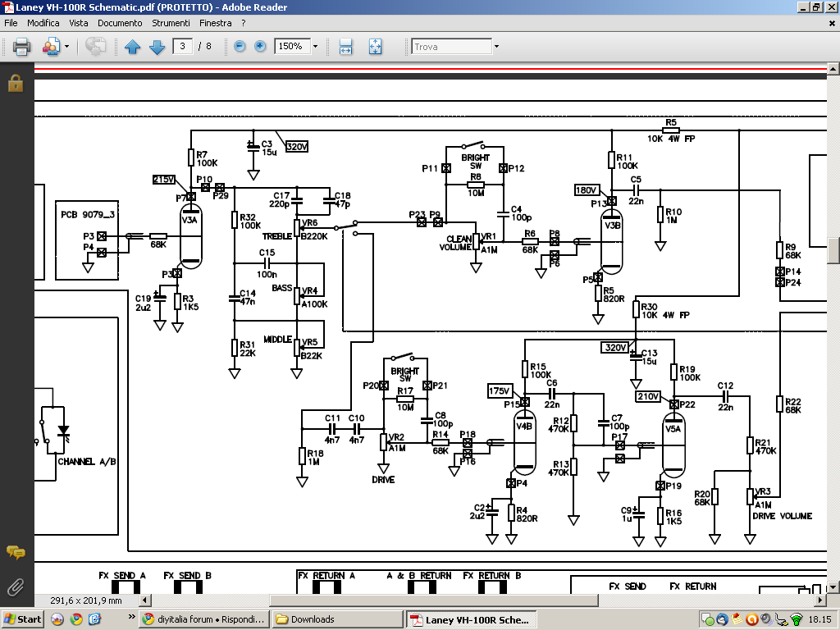Select the fit width scrolling mode icon
The height and width of the screenshot is (630, 840).
tap(346, 47)
